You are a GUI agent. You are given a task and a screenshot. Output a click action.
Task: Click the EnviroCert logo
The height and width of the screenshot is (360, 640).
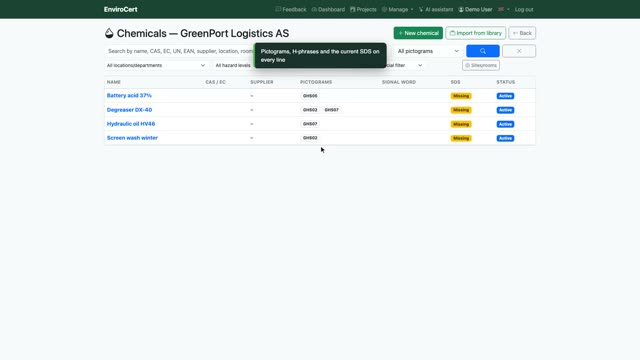[120, 9]
